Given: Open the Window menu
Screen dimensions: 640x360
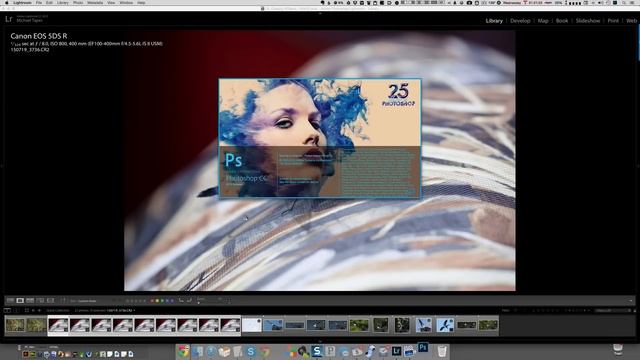Looking at the screenshot, I should [x=126, y=3].
